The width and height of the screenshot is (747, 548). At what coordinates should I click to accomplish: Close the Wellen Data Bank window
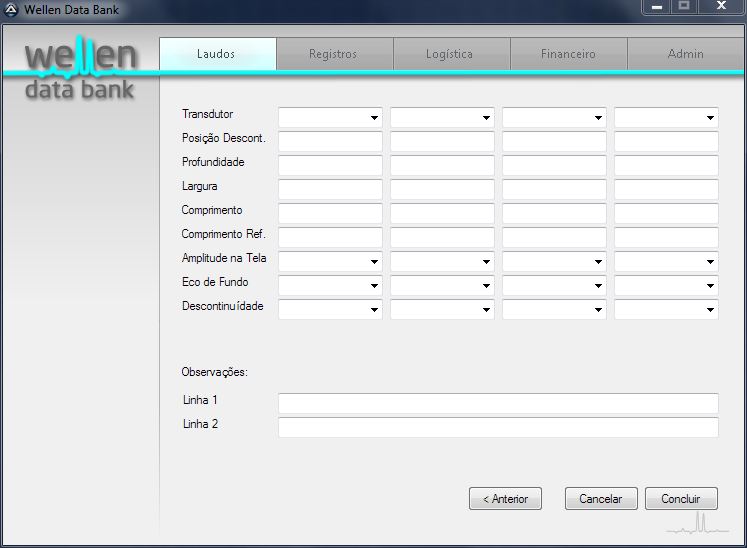(721, 7)
